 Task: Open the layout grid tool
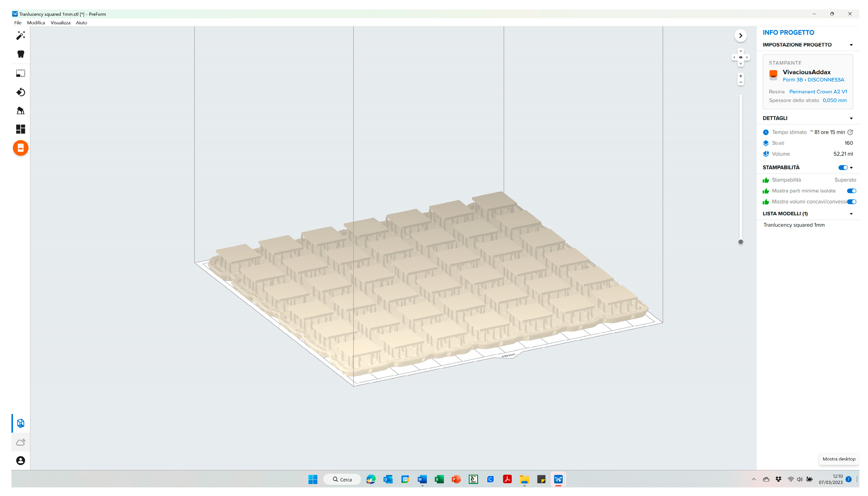pos(21,129)
